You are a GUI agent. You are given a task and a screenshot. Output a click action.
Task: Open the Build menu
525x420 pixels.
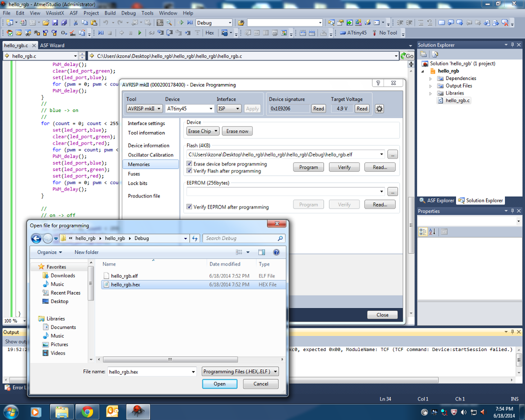coord(110,13)
